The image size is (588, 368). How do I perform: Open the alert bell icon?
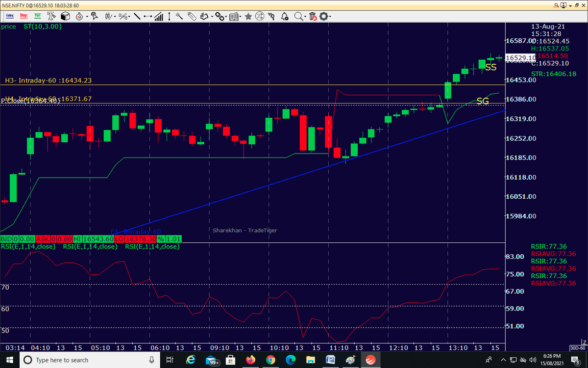coord(284,16)
